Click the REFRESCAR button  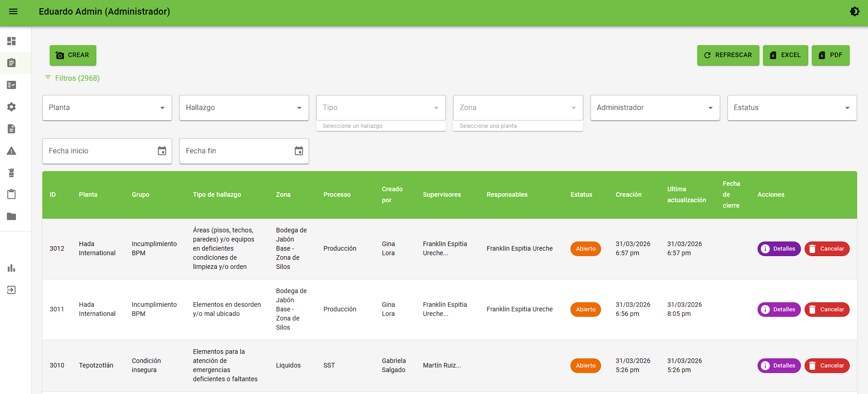[x=728, y=55]
